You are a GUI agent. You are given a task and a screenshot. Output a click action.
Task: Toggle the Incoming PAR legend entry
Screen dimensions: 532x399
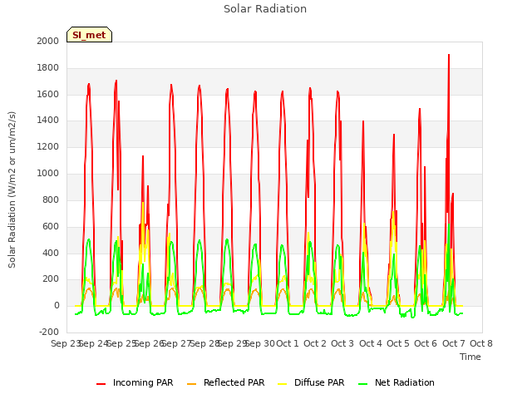pos(135,382)
